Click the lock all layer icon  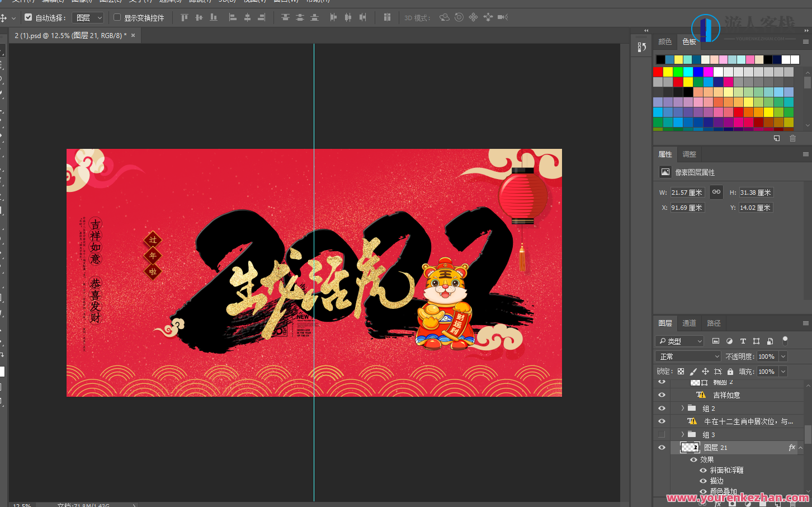730,372
